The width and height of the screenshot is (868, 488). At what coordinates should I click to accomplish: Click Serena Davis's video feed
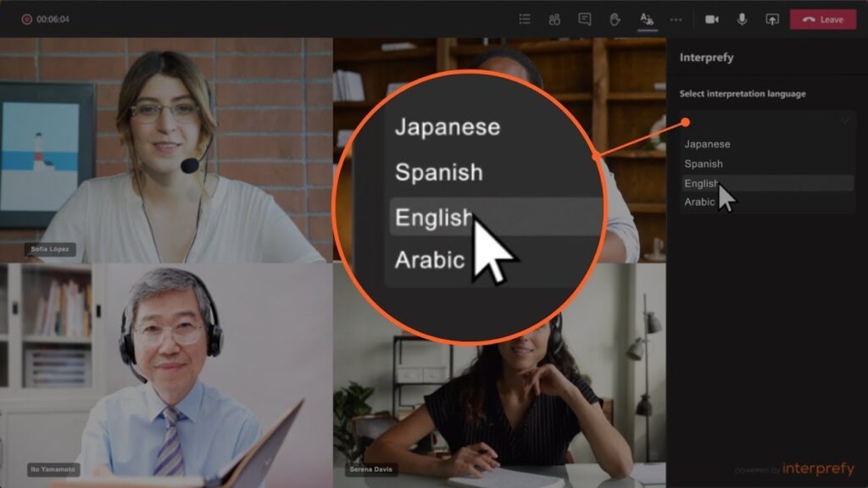pos(499,398)
